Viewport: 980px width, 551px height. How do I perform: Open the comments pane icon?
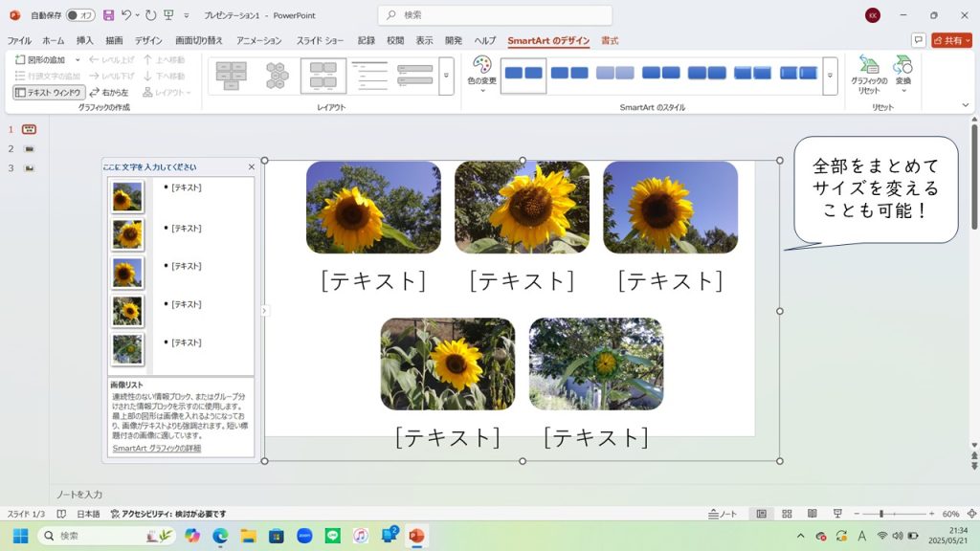coord(918,40)
